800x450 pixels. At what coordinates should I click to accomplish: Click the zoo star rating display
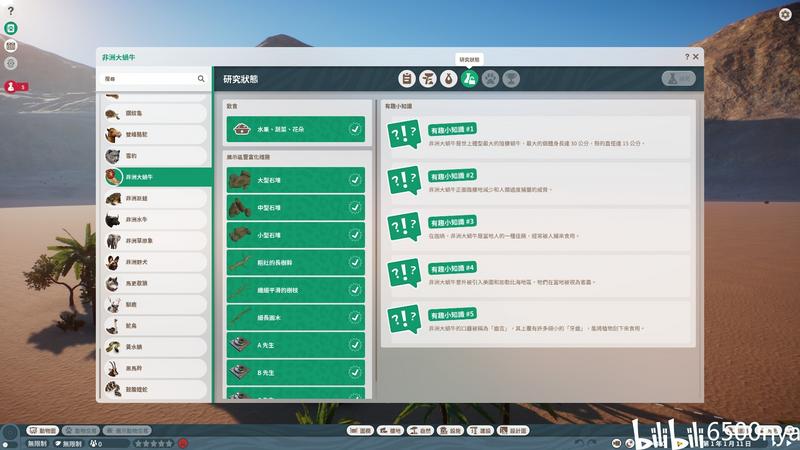coord(154,444)
